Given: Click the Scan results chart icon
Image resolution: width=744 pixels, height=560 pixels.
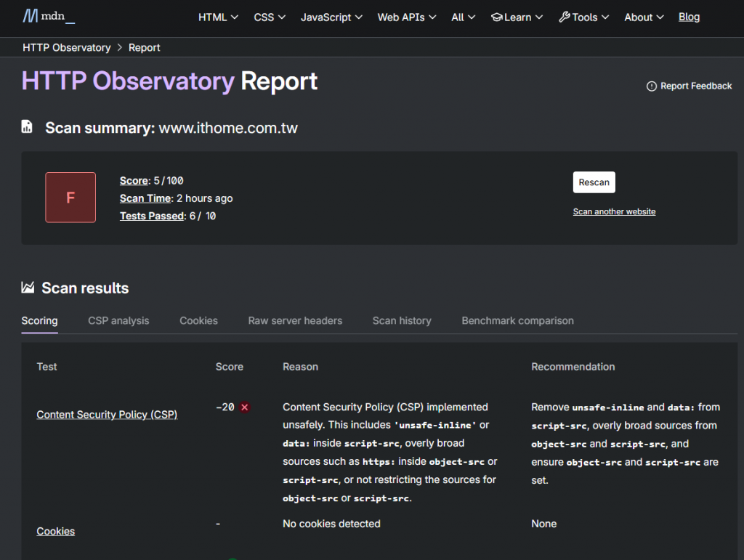Looking at the screenshot, I should (28, 288).
